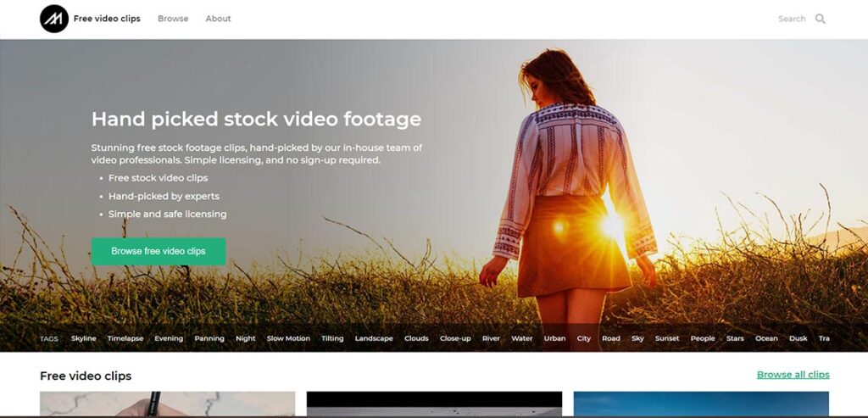Open the first video clip thumbnail
This screenshot has height=418, width=868.
coord(167,404)
